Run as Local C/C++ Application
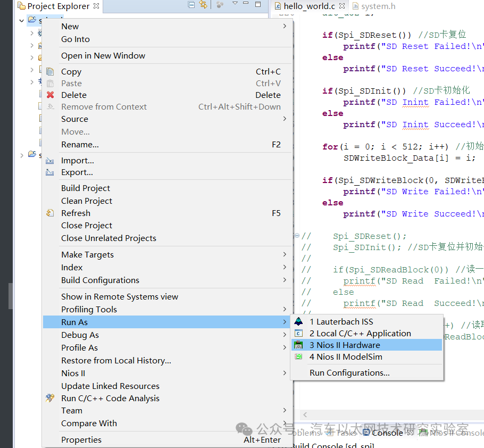484x448 pixels. pos(366,334)
